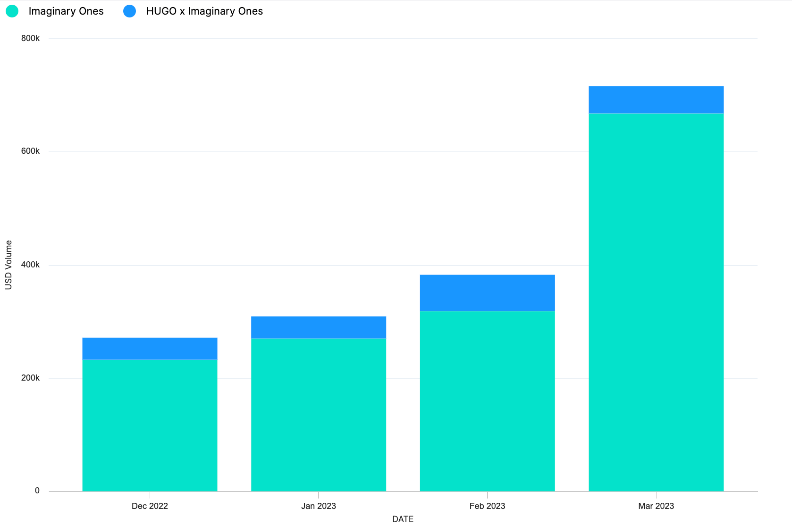Screen dimensions: 792x532
Task: Select the Feb 2023 blue bar segment
Action: click(x=487, y=293)
